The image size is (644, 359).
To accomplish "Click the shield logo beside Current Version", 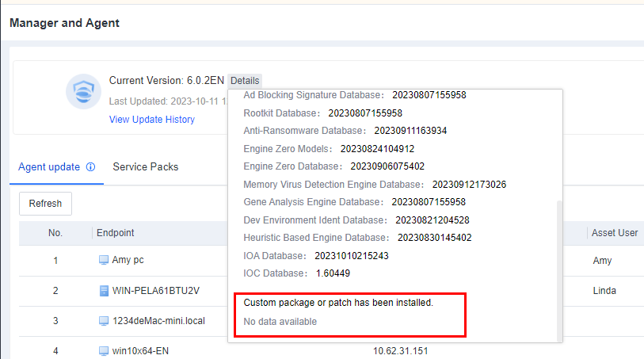I will pos(83,91).
